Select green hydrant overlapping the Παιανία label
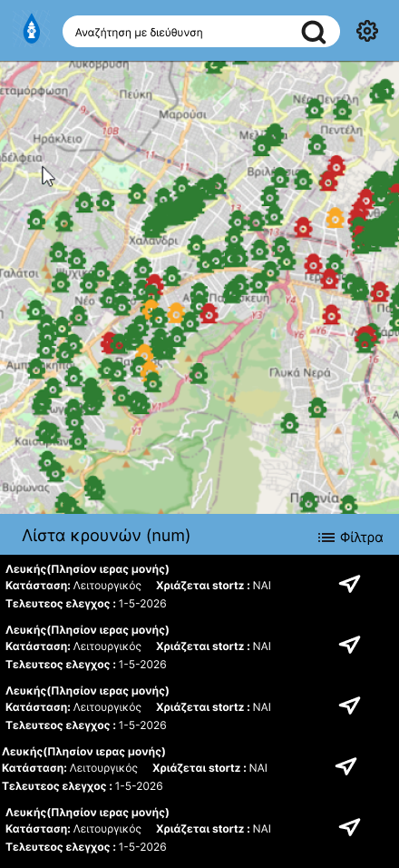The height and width of the screenshot is (868, 399). click(x=307, y=502)
